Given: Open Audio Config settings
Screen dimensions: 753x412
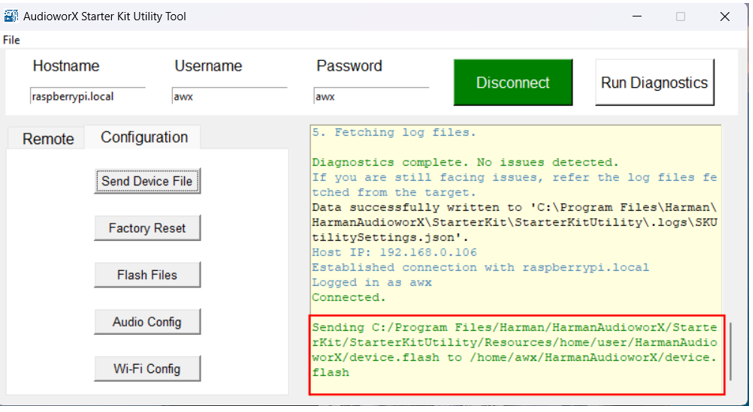Looking at the screenshot, I should tap(147, 322).
